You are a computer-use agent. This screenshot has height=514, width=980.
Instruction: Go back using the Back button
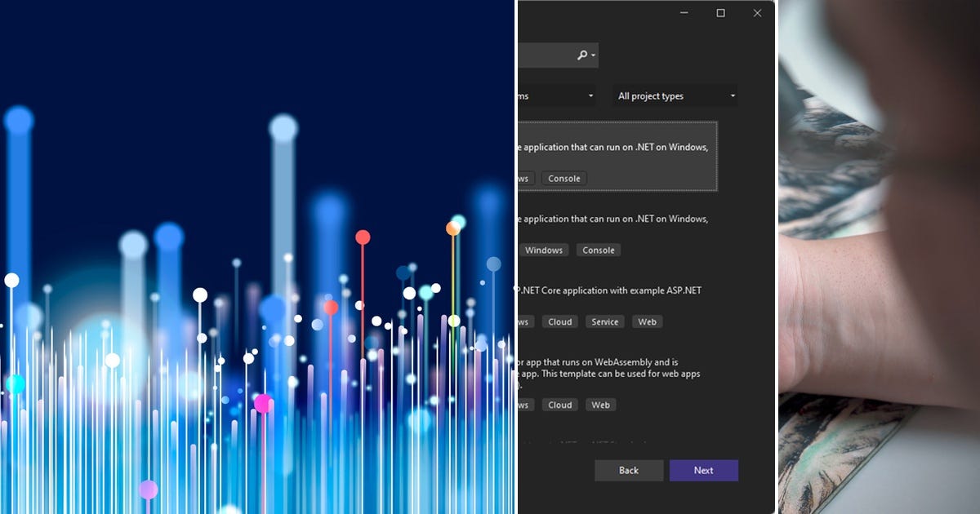[x=628, y=470]
